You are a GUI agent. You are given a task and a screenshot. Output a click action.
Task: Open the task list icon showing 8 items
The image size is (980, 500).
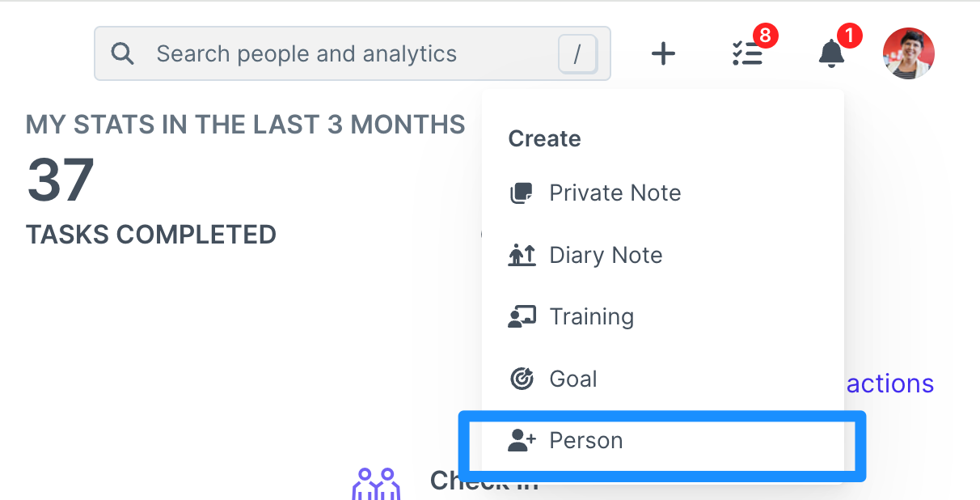click(x=748, y=54)
